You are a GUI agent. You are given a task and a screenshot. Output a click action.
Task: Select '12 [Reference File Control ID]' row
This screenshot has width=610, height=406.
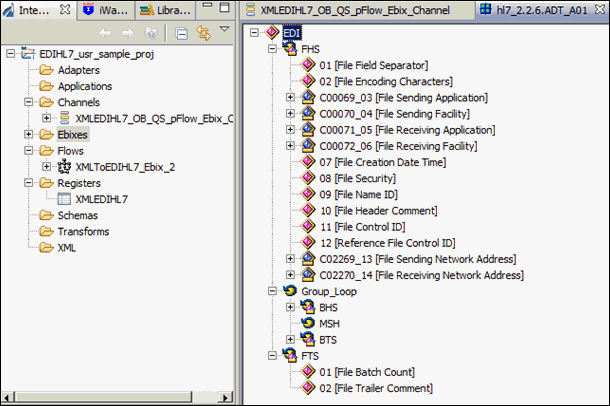pos(387,243)
